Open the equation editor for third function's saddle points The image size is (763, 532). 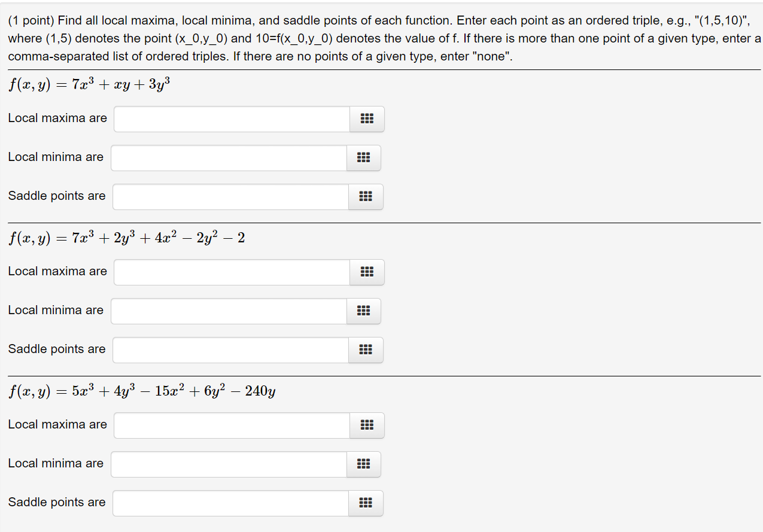click(366, 503)
